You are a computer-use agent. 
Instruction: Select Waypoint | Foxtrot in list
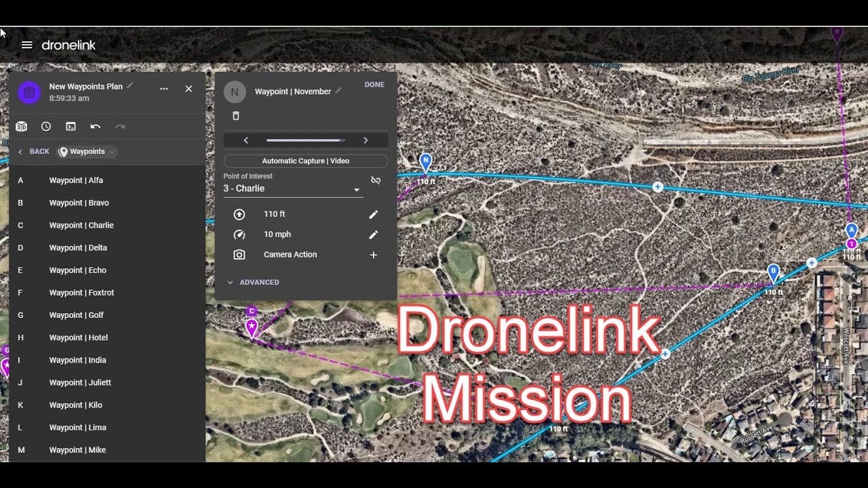[x=107, y=292]
